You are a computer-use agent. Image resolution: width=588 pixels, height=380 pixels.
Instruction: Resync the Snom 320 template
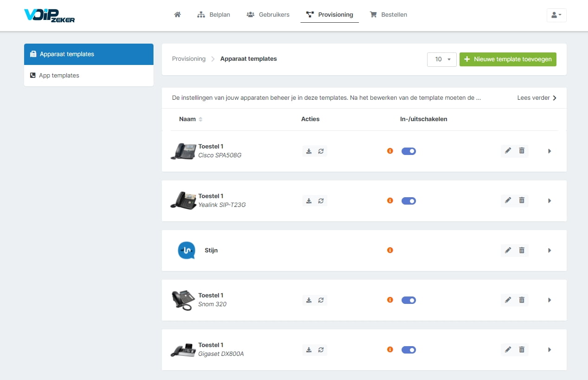(321, 300)
